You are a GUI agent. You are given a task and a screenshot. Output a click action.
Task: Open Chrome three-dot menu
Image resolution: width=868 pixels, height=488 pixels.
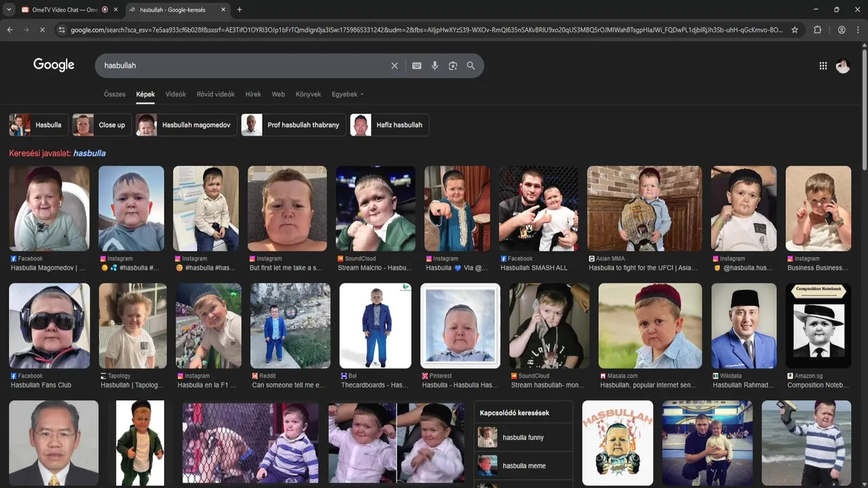pos(858,30)
